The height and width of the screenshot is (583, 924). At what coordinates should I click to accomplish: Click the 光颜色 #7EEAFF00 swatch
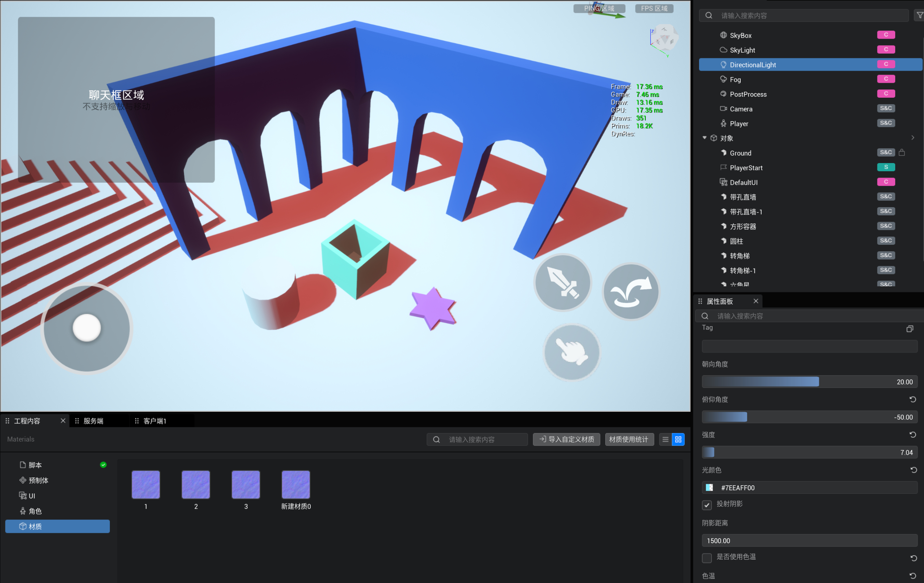pos(710,488)
